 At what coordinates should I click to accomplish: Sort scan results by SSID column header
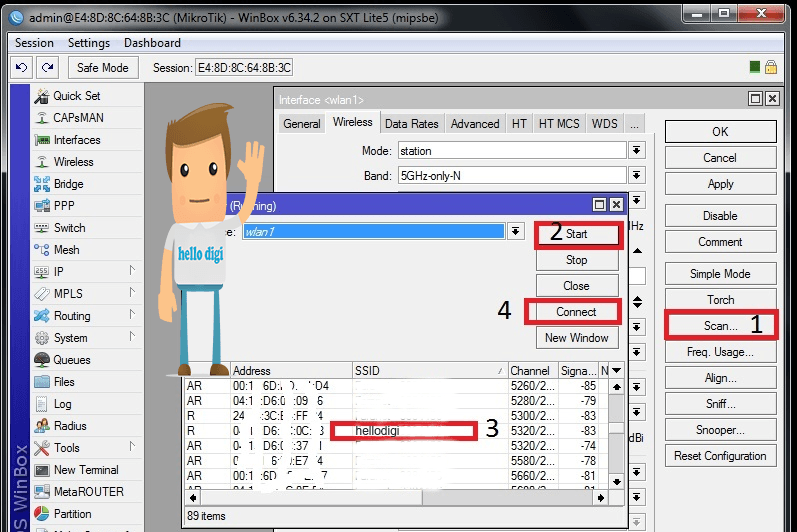coord(430,371)
